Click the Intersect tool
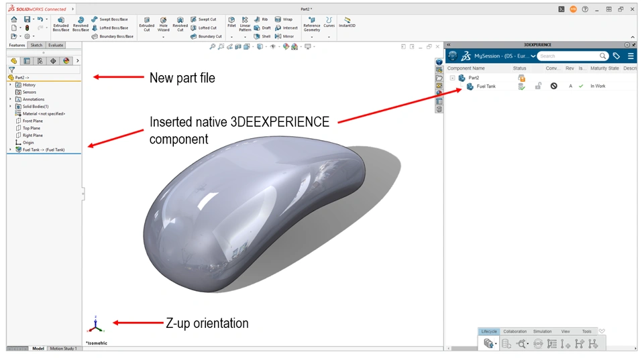 pyautogui.click(x=286, y=28)
